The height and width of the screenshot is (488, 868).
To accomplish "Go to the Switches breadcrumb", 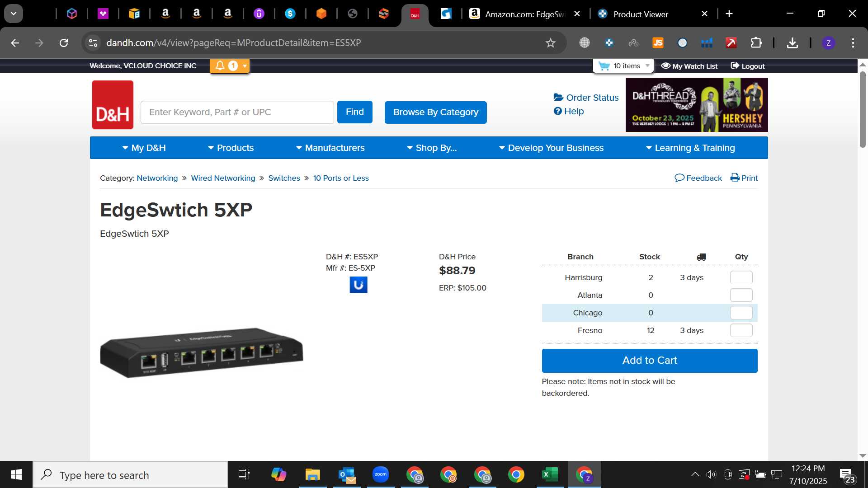I will [284, 178].
